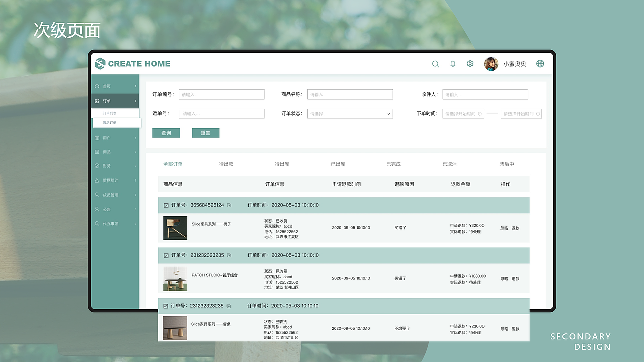The height and width of the screenshot is (362, 644).
Task: Switch to 已取消 tab
Action: tap(449, 164)
